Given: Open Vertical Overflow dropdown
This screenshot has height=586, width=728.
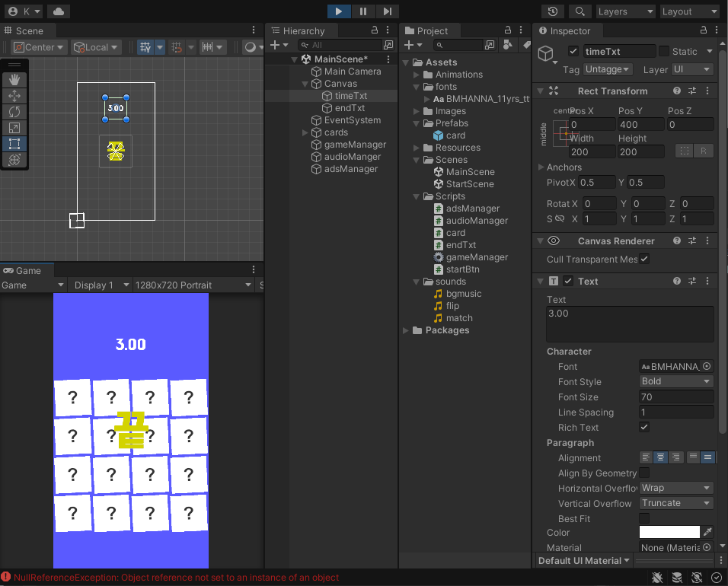Looking at the screenshot, I should pos(676,503).
